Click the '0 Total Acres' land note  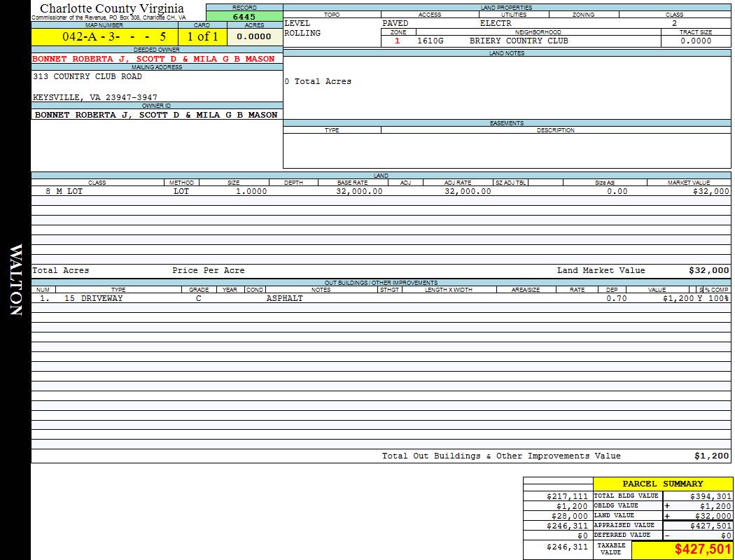tap(318, 82)
